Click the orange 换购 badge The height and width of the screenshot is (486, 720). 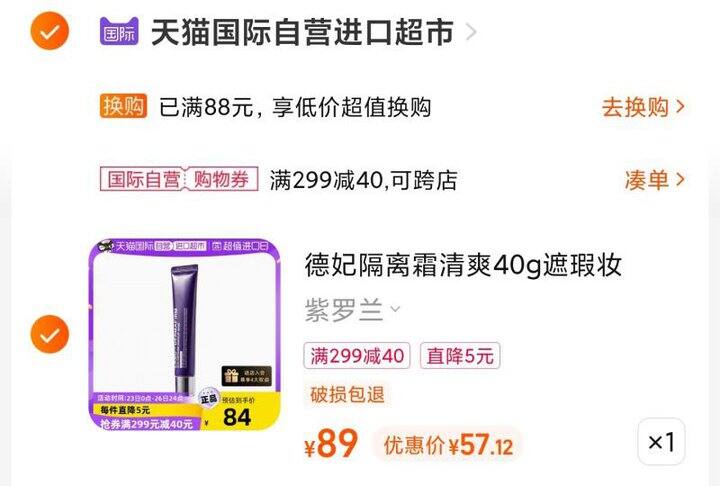pyautogui.click(x=123, y=106)
